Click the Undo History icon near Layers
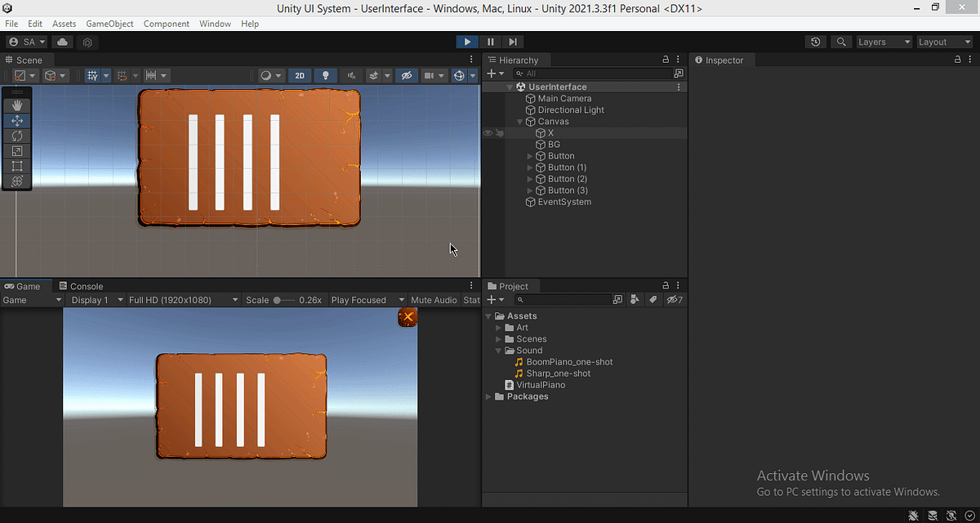980x523 pixels. point(815,41)
